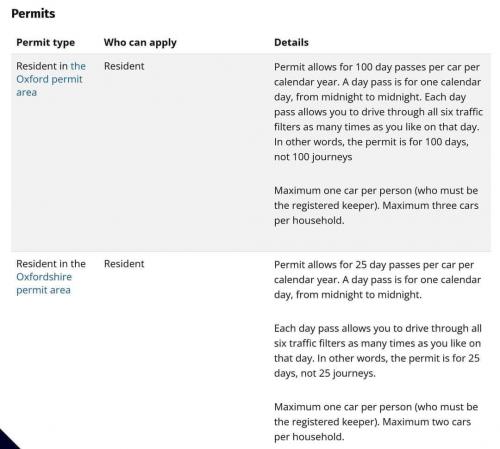This screenshot has height=449, width=500.
Task: Click the maximum three cars per household text
Action: click(376, 205)
